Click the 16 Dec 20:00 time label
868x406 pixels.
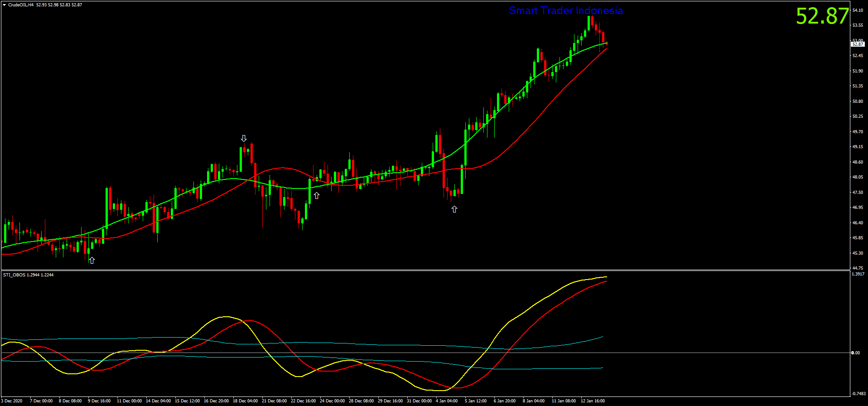click(x=216, y=401)
